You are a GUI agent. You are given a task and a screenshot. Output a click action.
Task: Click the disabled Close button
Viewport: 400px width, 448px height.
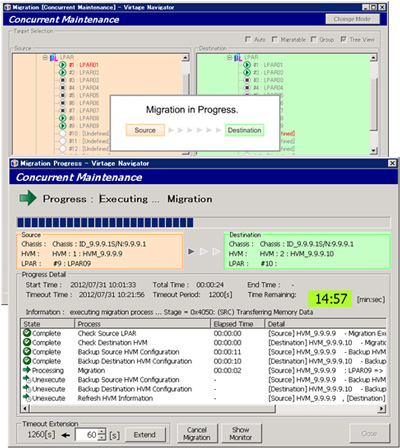pyautogui.click(x=369, y=433)
